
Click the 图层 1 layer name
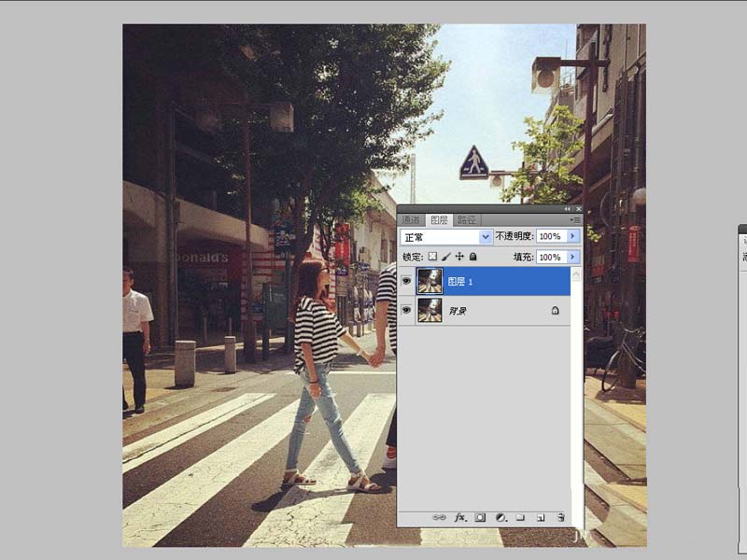(x=460, y=282)
